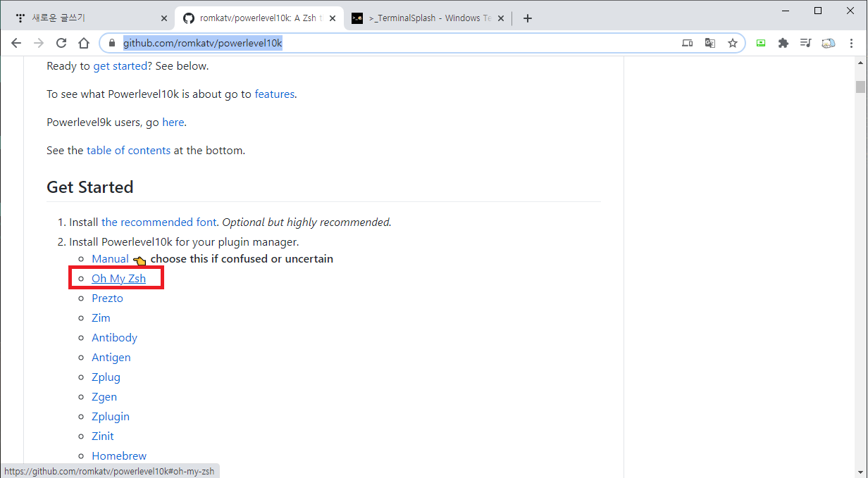View site security lock info
Image resolution: width=868 pixels, height=478 pixels.
click(x=111, y=44)
